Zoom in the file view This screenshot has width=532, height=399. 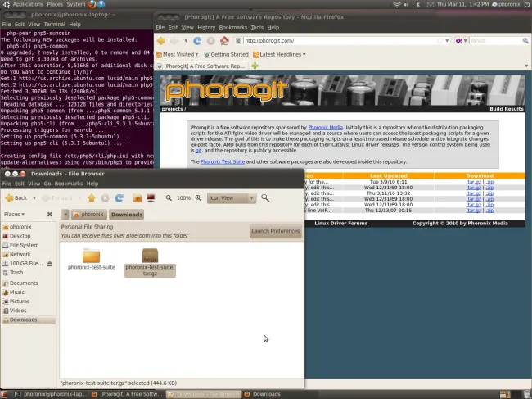coord(197,197)
